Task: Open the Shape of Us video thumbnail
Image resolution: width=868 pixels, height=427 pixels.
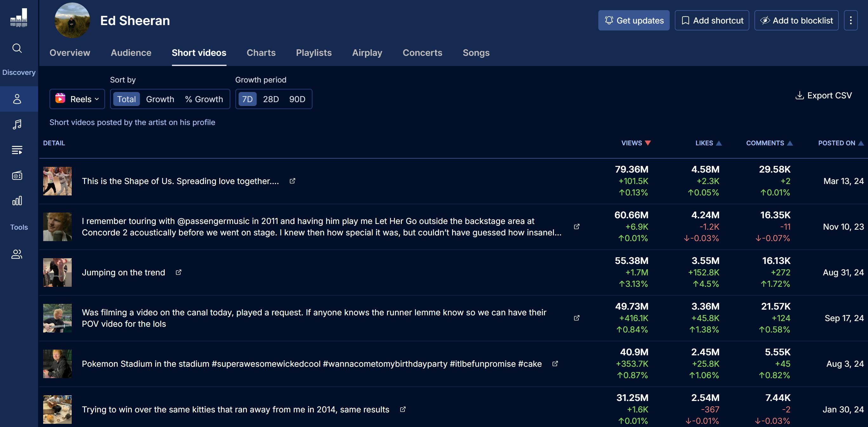Action: [x=57, y=181]
